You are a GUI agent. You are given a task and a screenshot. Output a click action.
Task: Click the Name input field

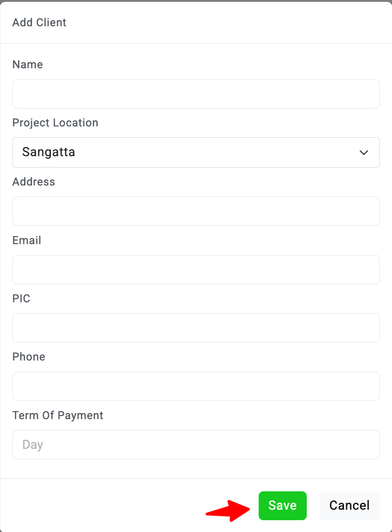click(x=196, y=94)
